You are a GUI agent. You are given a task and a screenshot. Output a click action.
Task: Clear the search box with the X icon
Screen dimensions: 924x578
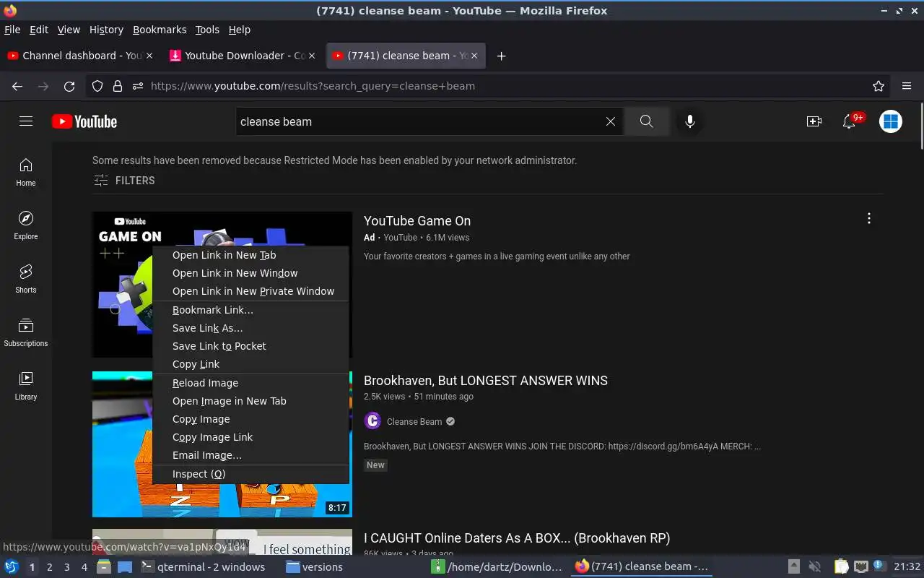[x=611, y=121]
